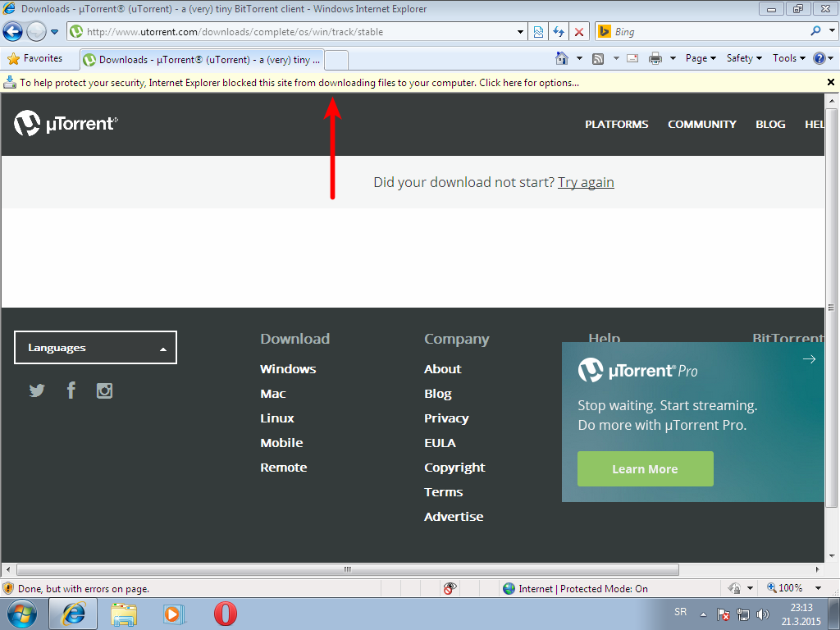Click the Print icon in command bar
The image size is (840, 630).
pyautogui.click(x=655, y=58)
